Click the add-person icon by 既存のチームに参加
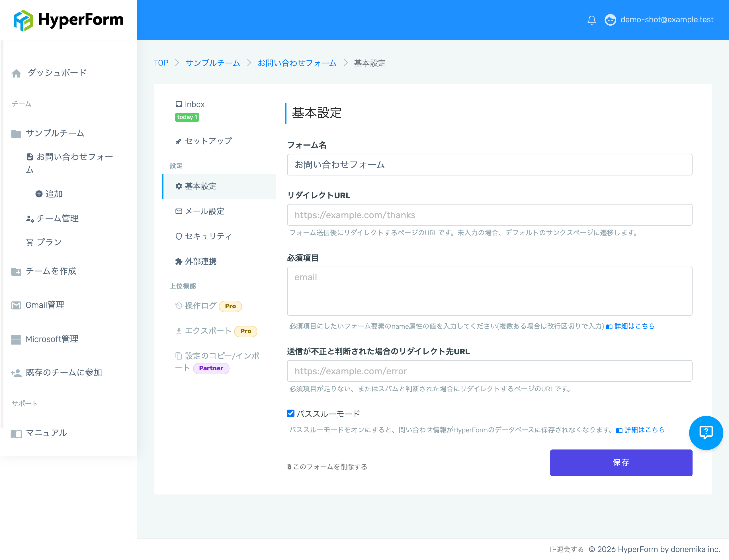729x560 pixels. coord(16,373)
